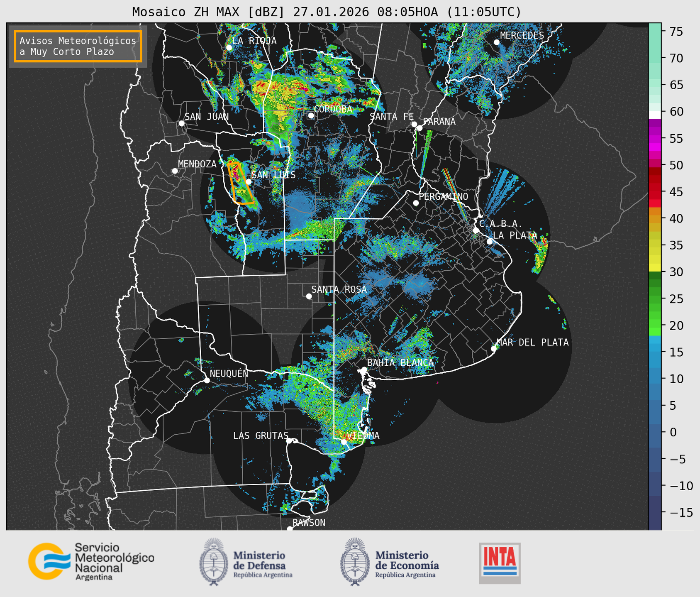Select the PARANA city marker
Image resolution: width=700 pixels, height=597 pixels.
coord(420,128)
